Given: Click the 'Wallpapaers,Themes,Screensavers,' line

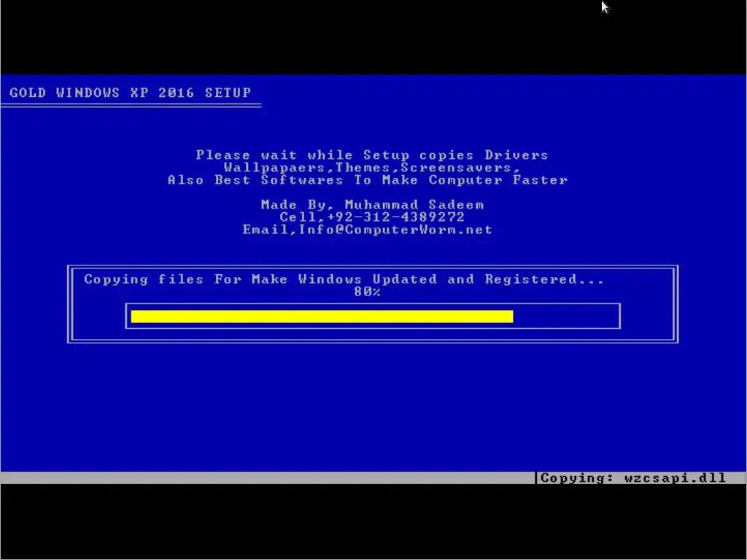Looking at the screenshot, I should point(372,168).
